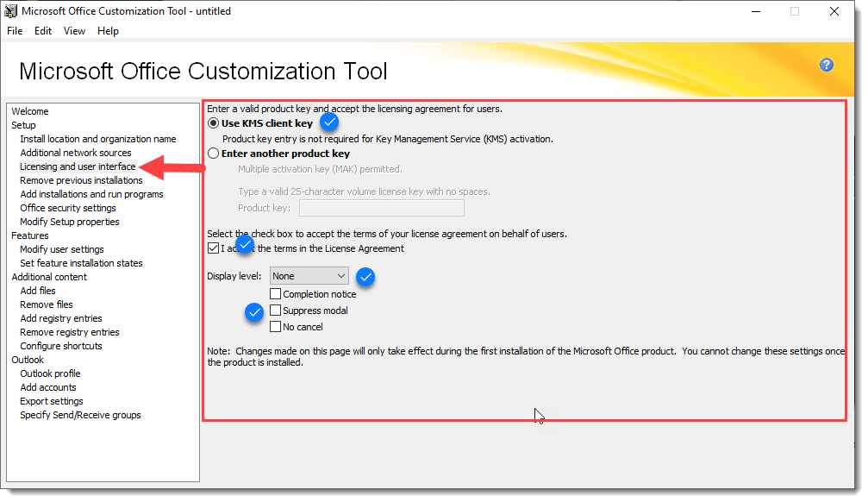The height and width of the screenshot is (502, 868).
Task: Open the Display level dropdown
Action: (309, 276)
